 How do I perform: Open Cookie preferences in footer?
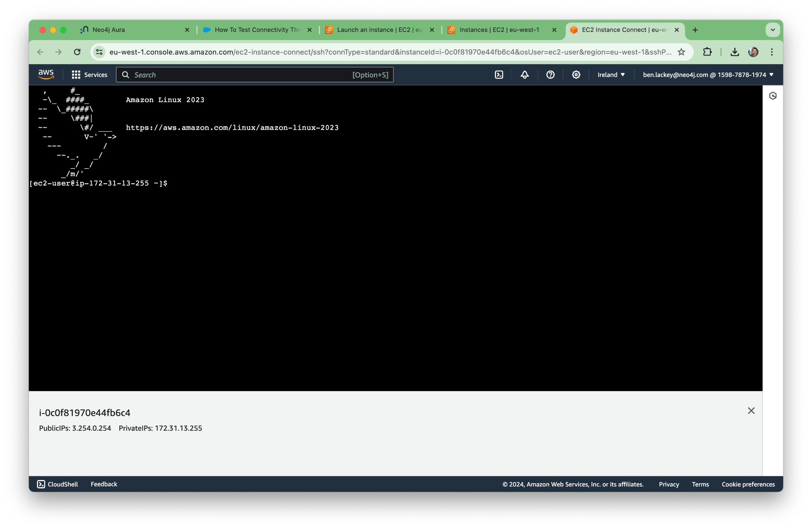click(748, 484)
